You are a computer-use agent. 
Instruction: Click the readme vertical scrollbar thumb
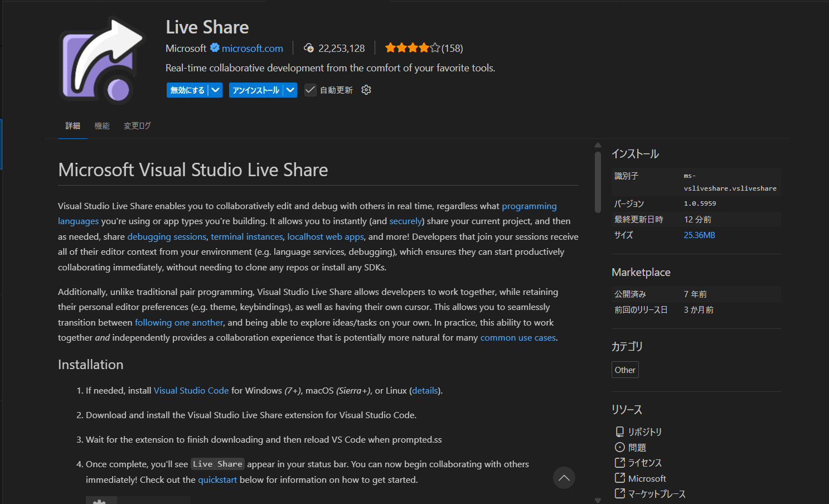[x=598, y=182]
